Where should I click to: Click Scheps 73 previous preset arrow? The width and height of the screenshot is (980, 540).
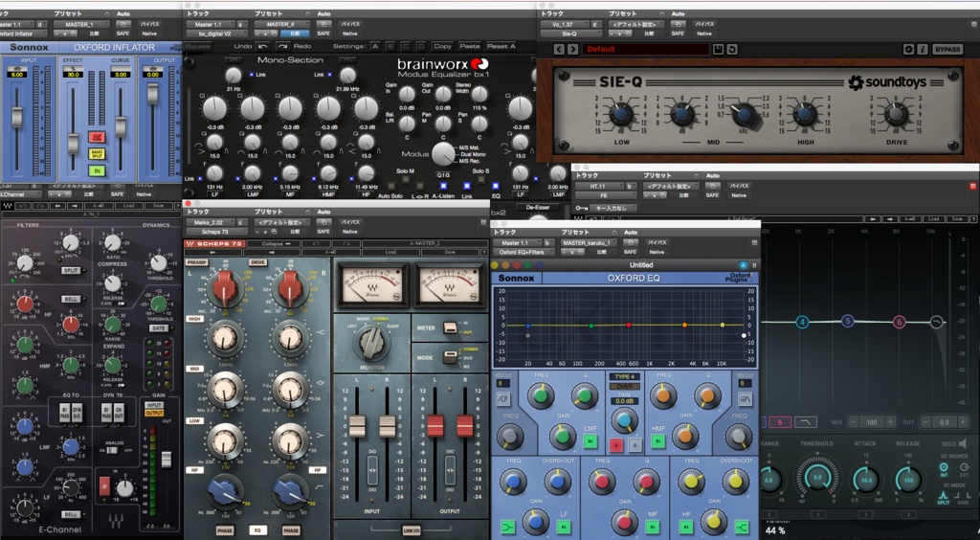212,253
